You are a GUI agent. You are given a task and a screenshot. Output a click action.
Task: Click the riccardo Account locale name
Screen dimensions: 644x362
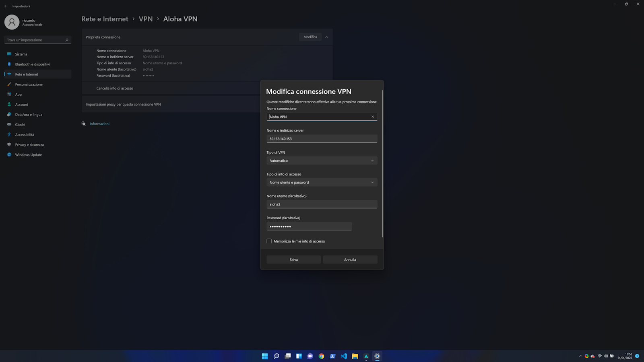pyautogui.click(x=32, y=22)
